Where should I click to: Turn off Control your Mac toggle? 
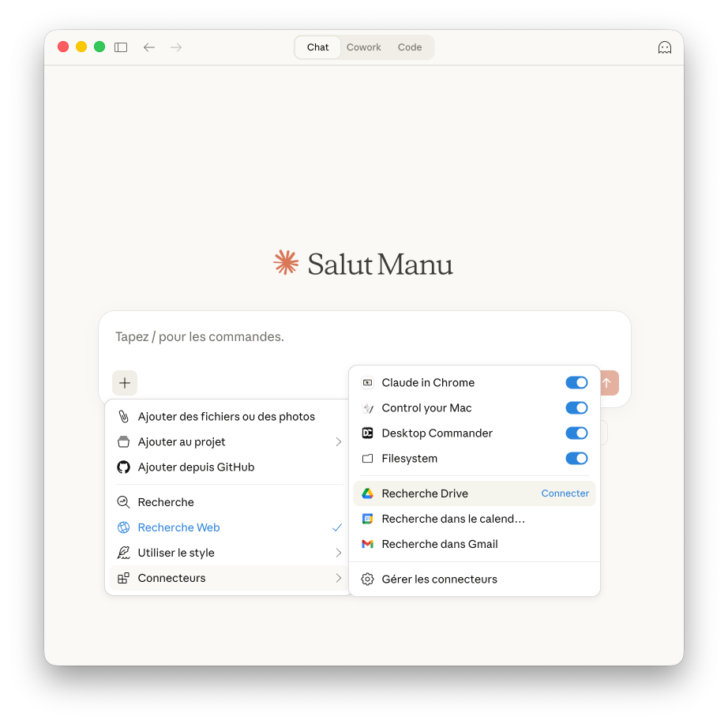pyautogui.click(x=576, y=408)
